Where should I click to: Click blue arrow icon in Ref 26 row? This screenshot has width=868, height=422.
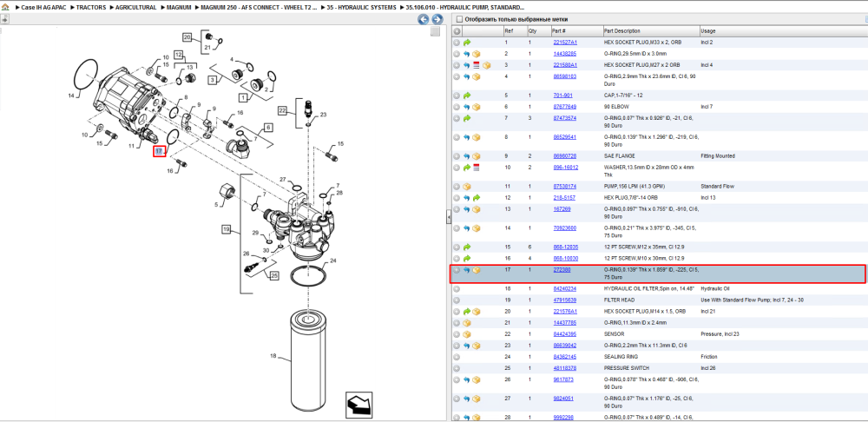(467, 379)
